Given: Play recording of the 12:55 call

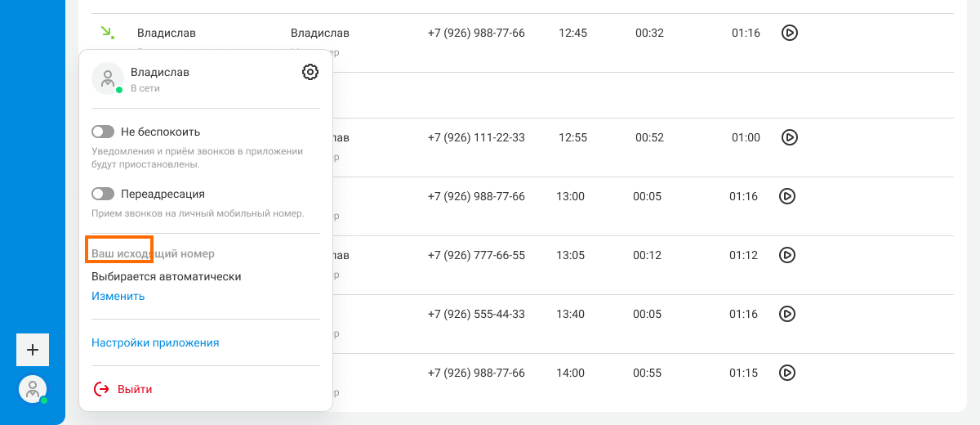Looking at the screenshot, I should tap(789, 137).
